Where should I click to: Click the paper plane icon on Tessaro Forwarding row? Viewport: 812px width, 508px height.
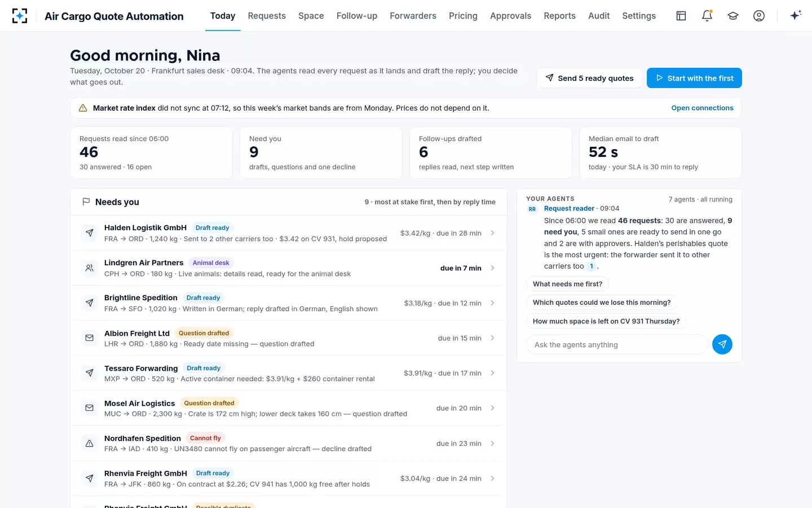[x=89, y=373]
